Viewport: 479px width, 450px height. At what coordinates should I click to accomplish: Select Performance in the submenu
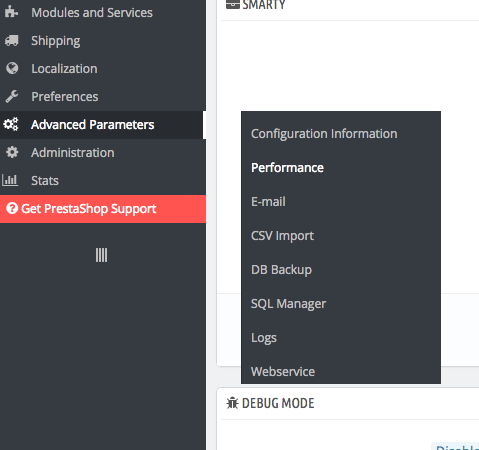[x=287, y=168]
